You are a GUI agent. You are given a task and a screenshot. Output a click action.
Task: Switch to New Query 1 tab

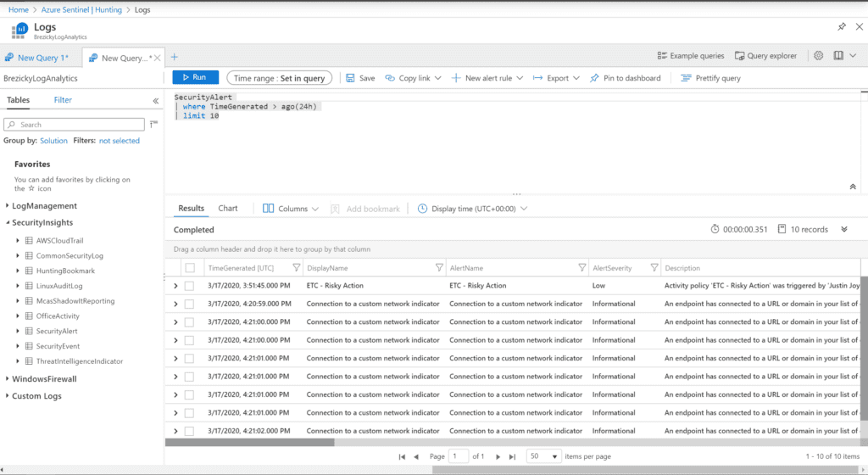pos(36,58)
